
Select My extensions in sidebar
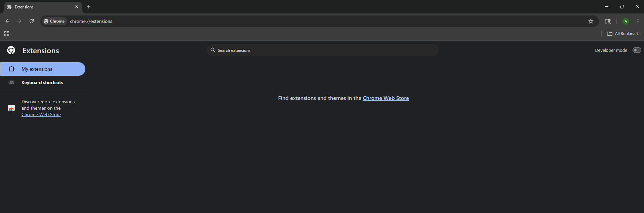pyautogui.click(x=43, y=69)
